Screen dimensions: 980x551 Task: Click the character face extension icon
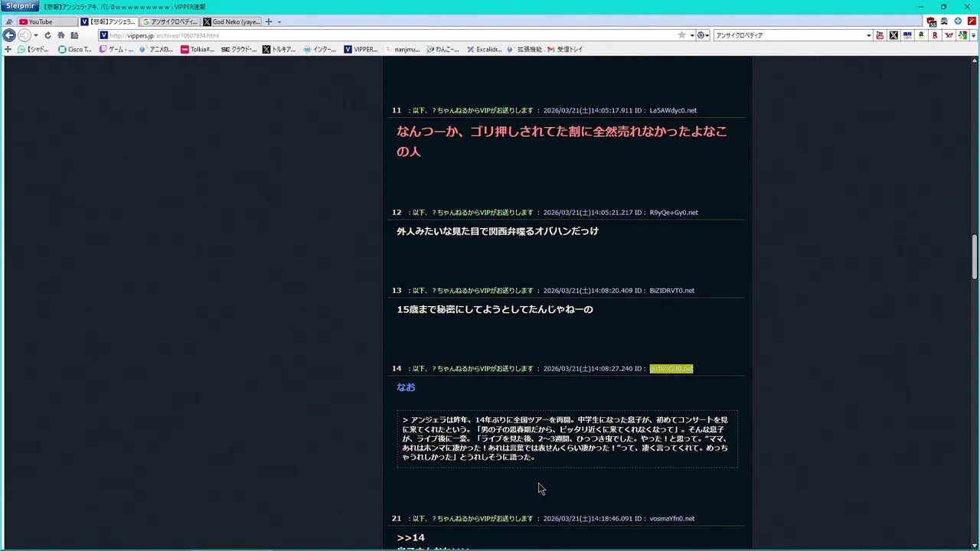[x=945, y=21]
